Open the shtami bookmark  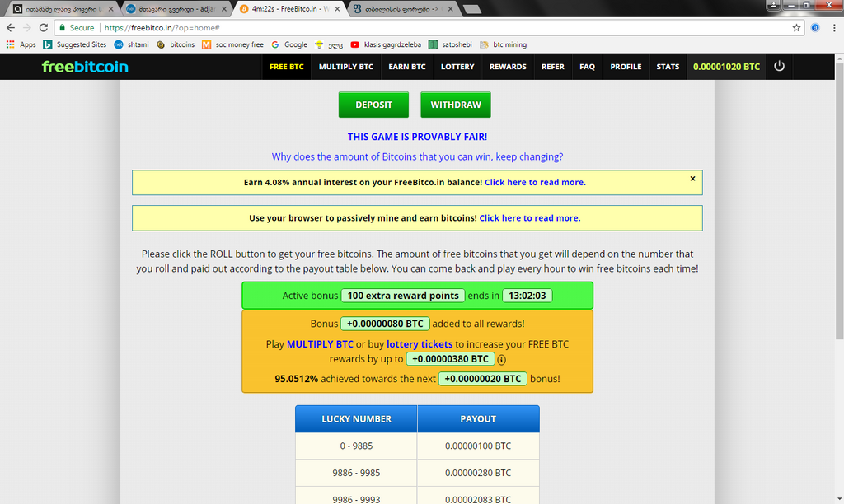[x=131, y=44]
